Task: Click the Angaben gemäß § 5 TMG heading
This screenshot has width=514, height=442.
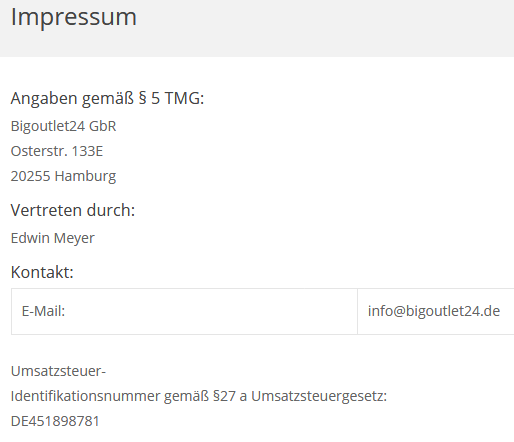Action: coord(107,98)
